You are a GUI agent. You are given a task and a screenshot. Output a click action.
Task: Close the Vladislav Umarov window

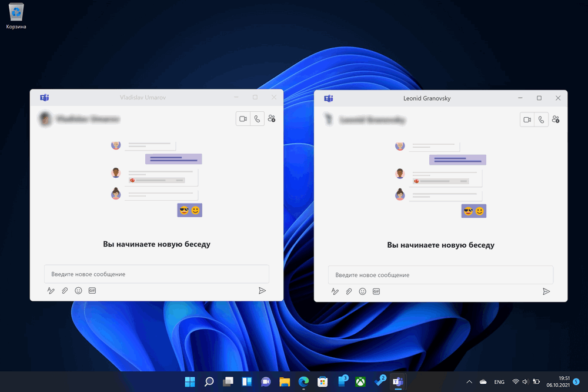(x=274, y=97)
